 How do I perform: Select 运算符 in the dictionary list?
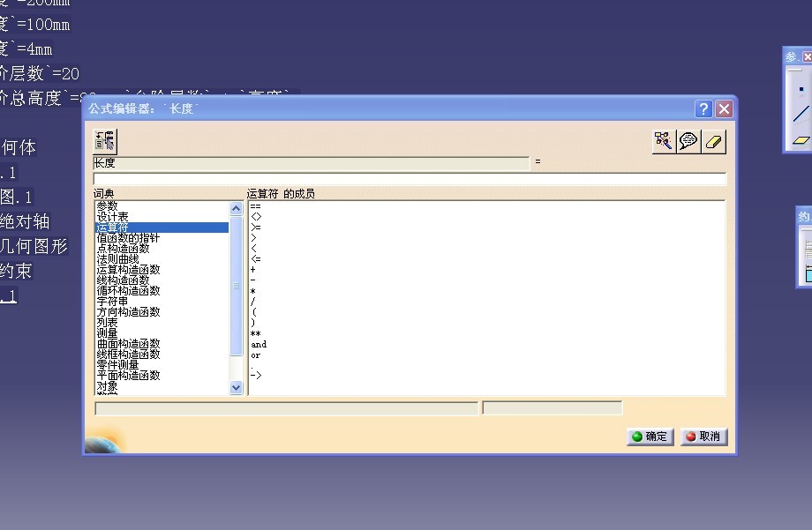click(162, 228)
